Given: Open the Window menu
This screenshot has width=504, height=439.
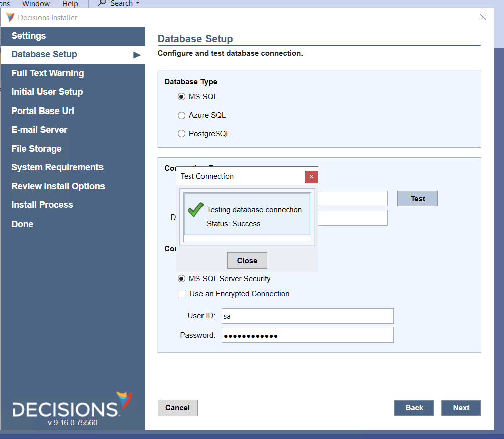Looking at the screenshot, I should click(36, 4).
